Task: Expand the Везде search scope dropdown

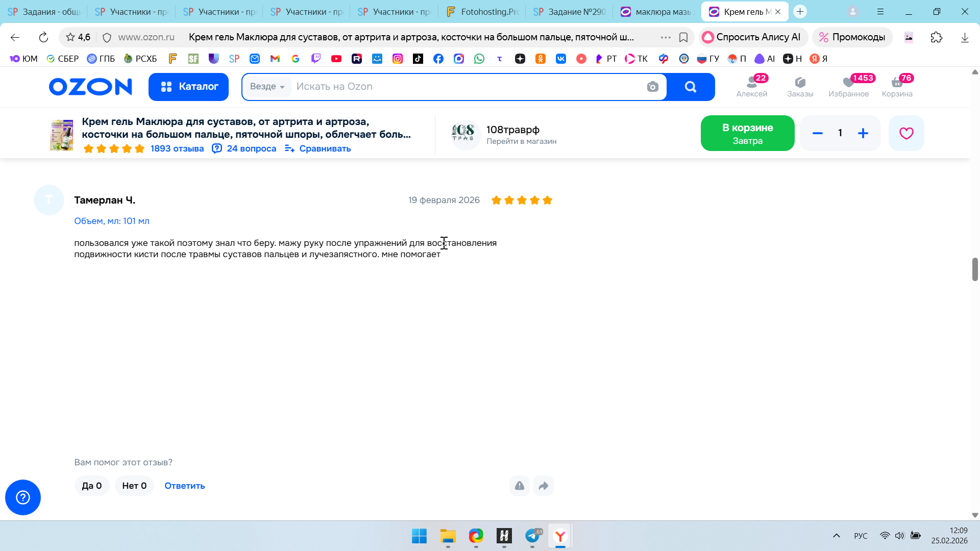Action: tap(267, 87)
